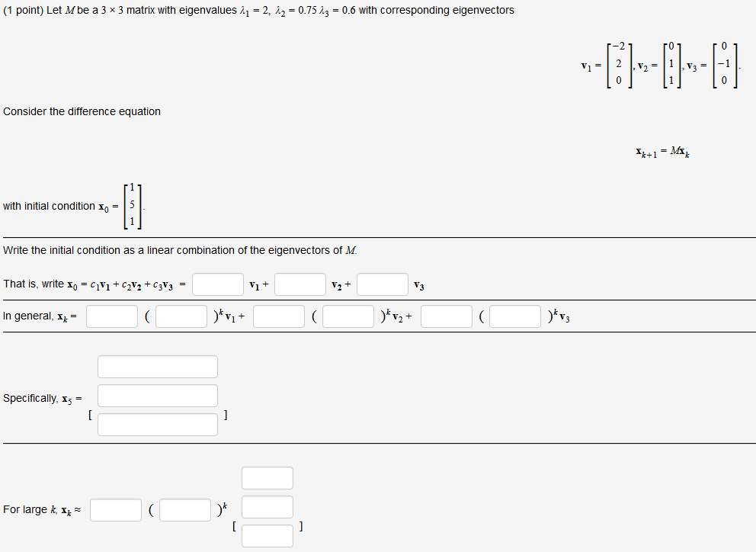The width and height of the screenshot is (756, 552).
Task: Click the initial condition x0 vector display
Action: [x=133, y=205]
